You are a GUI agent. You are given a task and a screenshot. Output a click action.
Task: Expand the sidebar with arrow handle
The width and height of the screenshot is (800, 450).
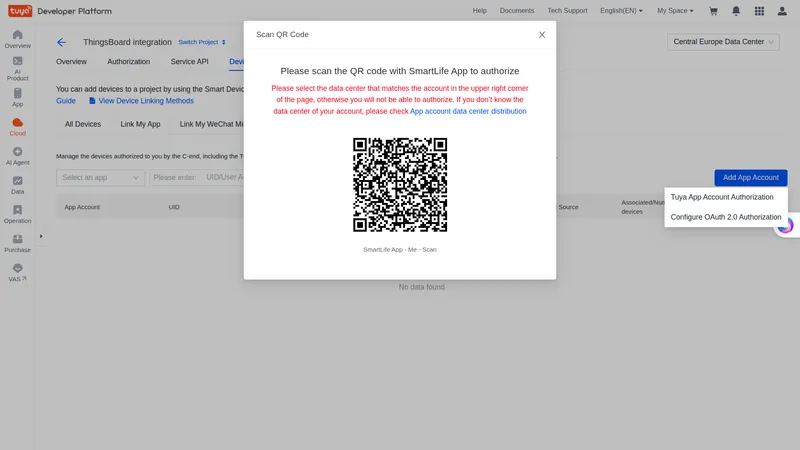point(41,236)
